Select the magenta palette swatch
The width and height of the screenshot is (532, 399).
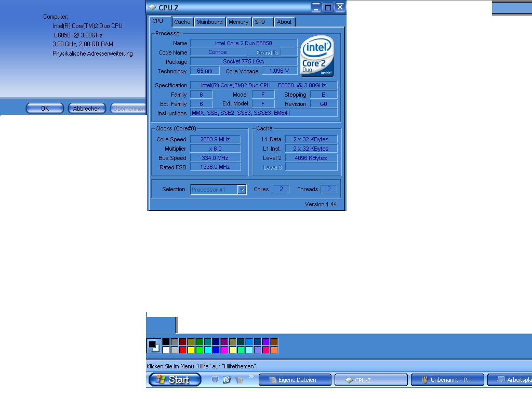pos(224,350)
